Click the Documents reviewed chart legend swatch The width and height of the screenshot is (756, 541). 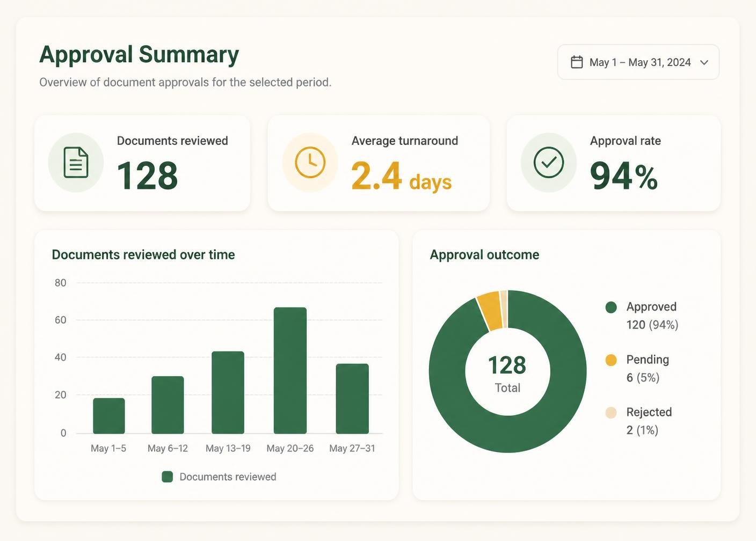pyautogui.click(x=168, y=477)
